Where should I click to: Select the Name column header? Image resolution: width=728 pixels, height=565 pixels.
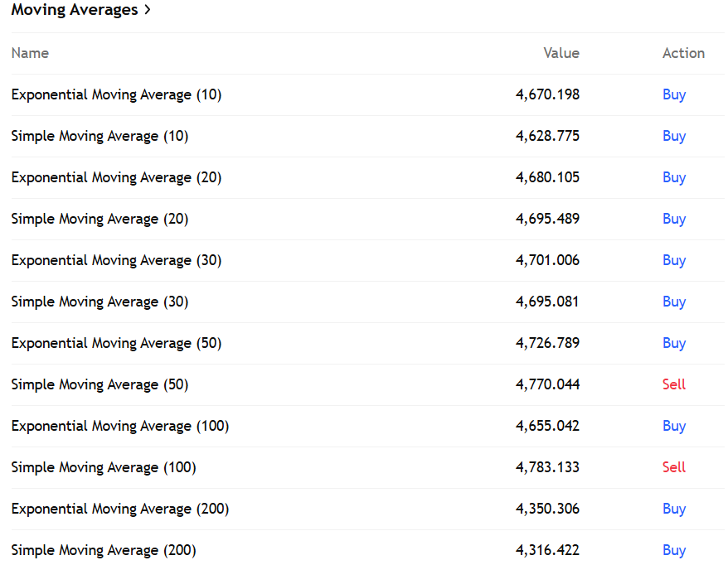(30, 53)
